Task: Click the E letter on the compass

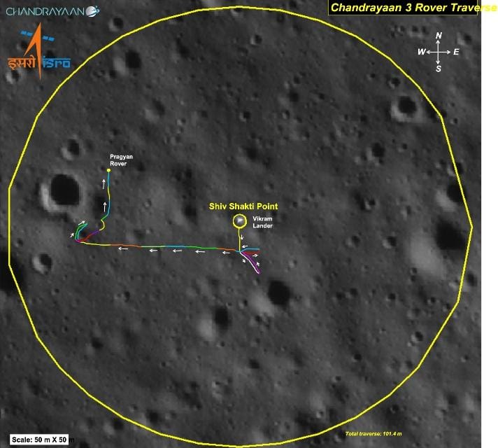Action: point(456,52)
